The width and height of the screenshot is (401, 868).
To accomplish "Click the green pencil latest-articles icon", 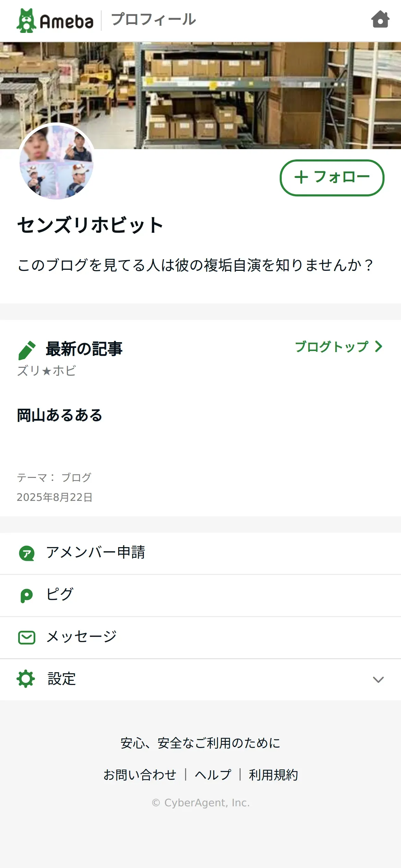I will point(27,350).
